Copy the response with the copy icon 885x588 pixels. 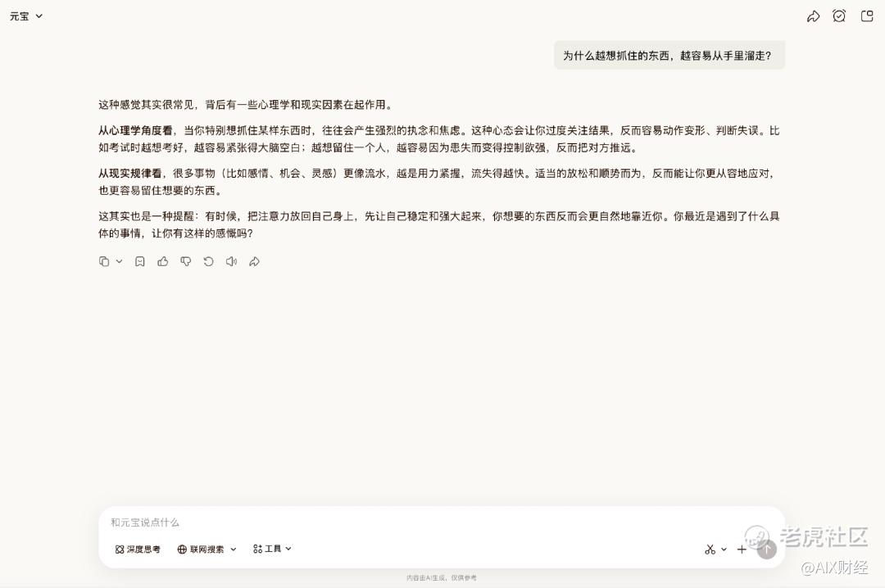point(104,261)
